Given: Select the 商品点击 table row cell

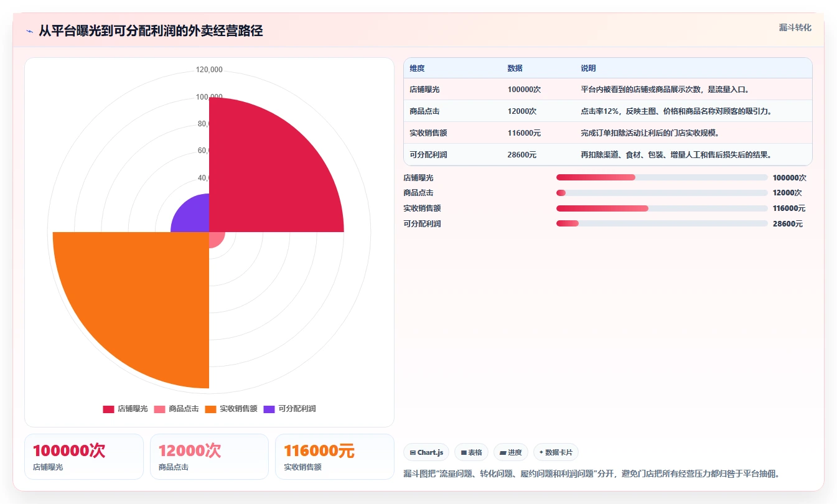Looking at the screenshot, I should point(424,111).
